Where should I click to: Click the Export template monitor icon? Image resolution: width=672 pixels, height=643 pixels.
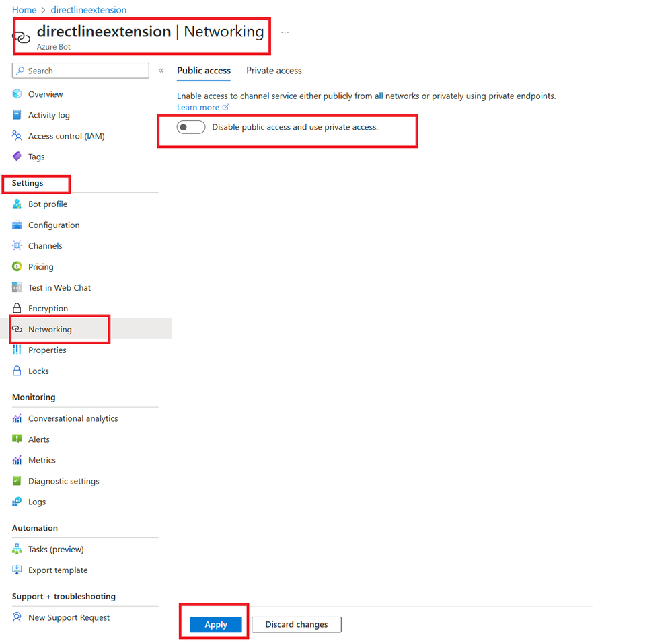click(x=17, y=570)
